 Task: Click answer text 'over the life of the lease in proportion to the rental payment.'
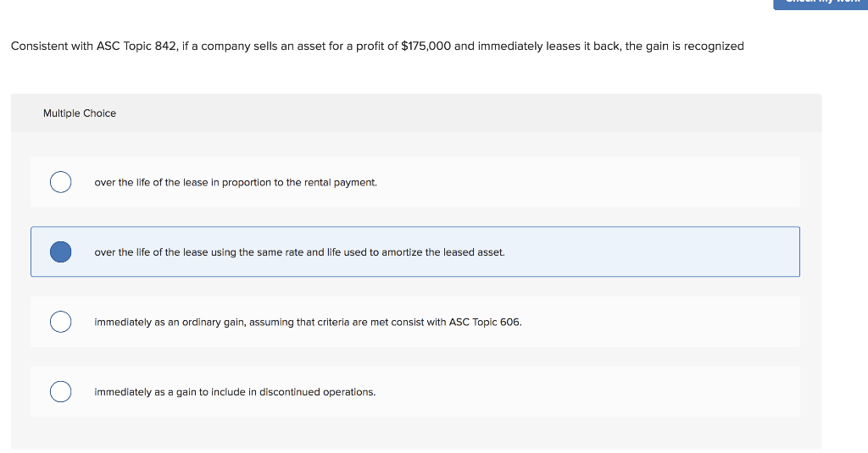click(x=236, y=183)
